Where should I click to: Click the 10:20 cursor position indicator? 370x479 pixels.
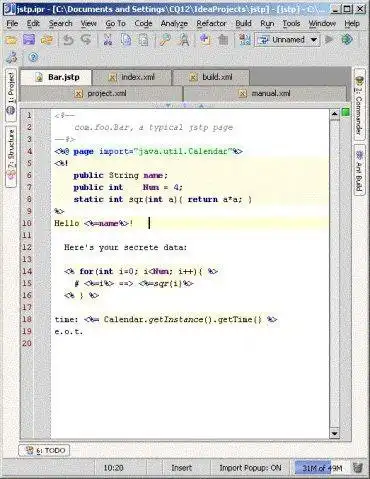(x=113, y=468)
